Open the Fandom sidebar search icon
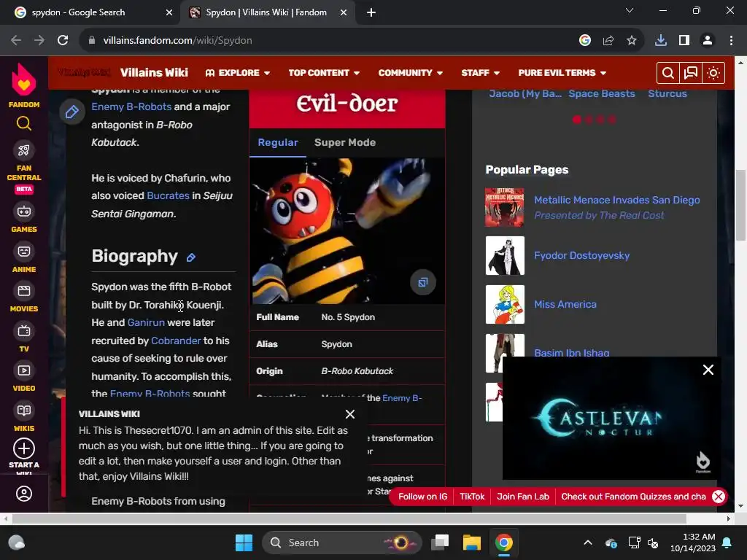The width and height of the screenshot is (747, 560). coord(24,123)
